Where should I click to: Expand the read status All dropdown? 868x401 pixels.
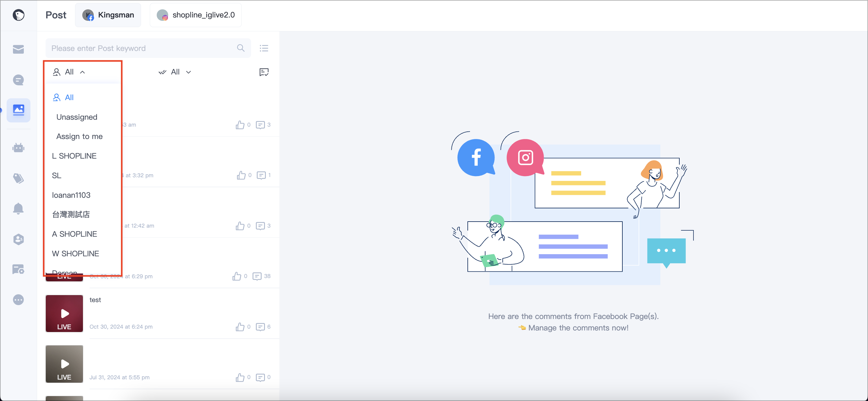tap(175, 72)
